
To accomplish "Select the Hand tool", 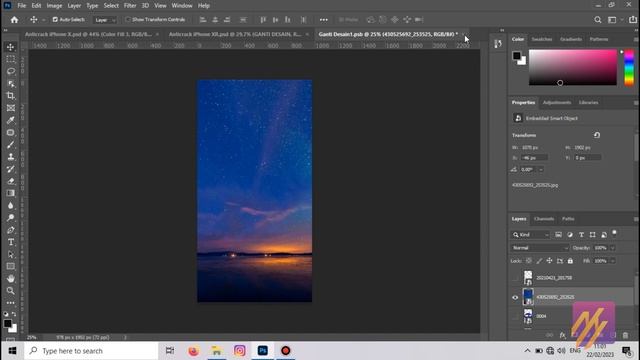I will 11,279.
